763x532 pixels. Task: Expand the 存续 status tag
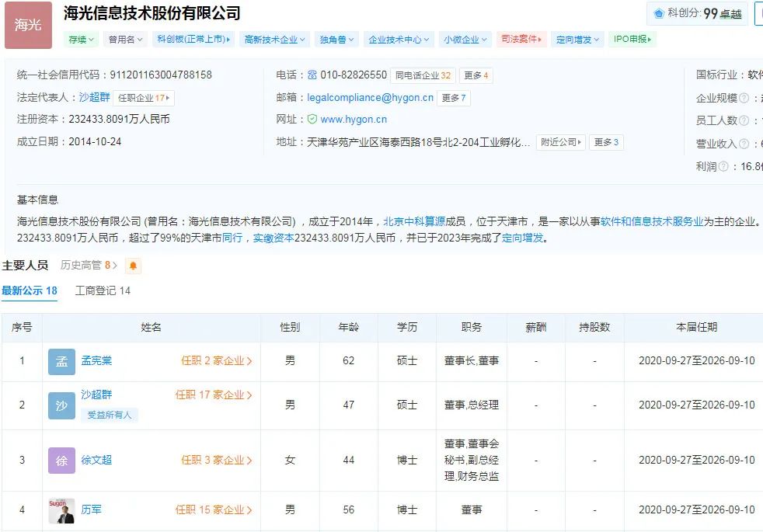pos(81,40)
